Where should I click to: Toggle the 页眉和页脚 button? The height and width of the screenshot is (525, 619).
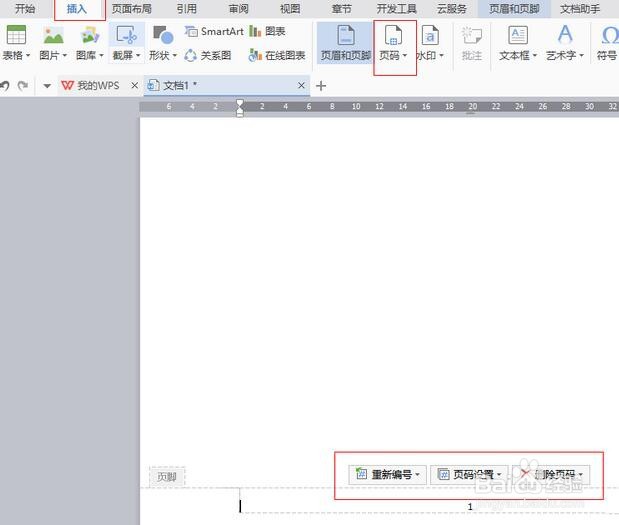(x=345, y=43)
